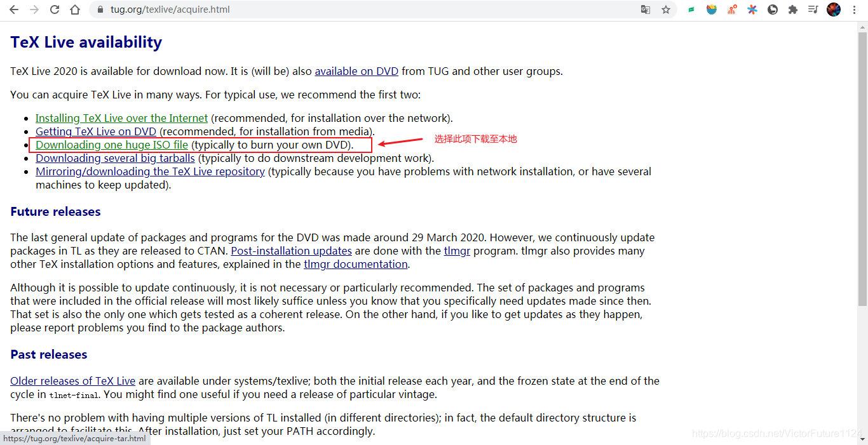868x445 pixels.
Task: Open the orange org-chart extension icon
Action: coord(732,10)
